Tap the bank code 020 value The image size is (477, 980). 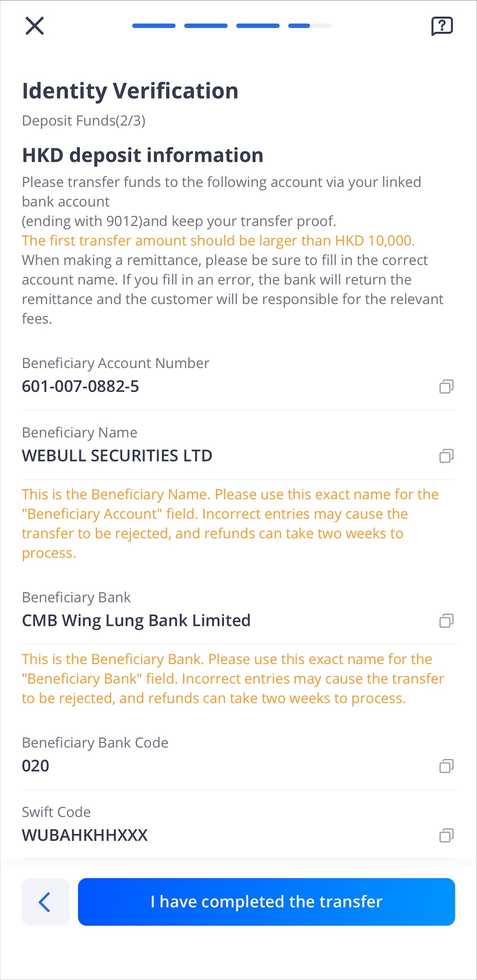[x=35, y=766]
